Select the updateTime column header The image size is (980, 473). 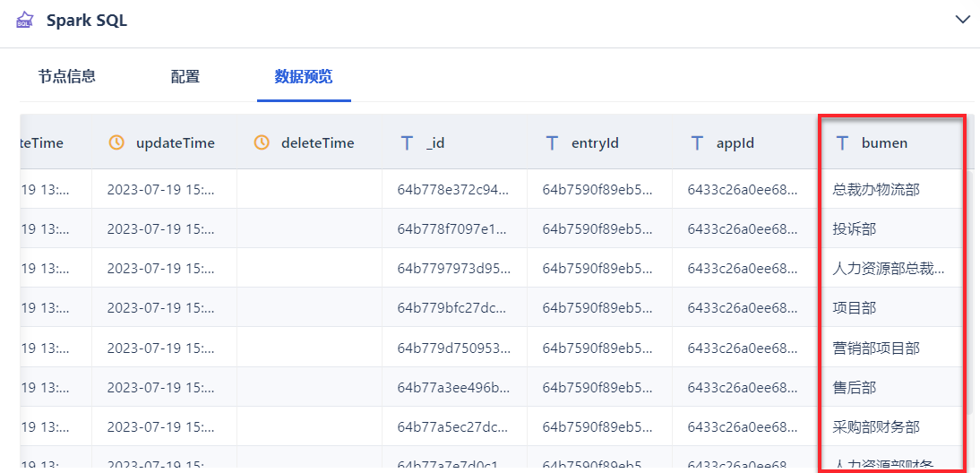point(164,142)
